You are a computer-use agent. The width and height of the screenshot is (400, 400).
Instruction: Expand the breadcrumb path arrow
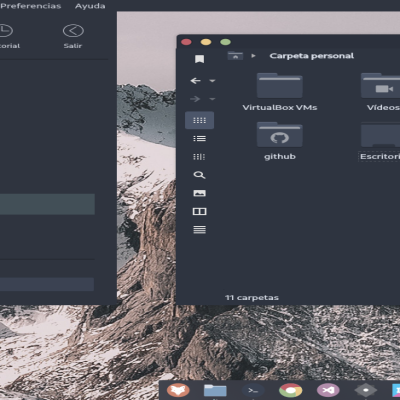253,56
